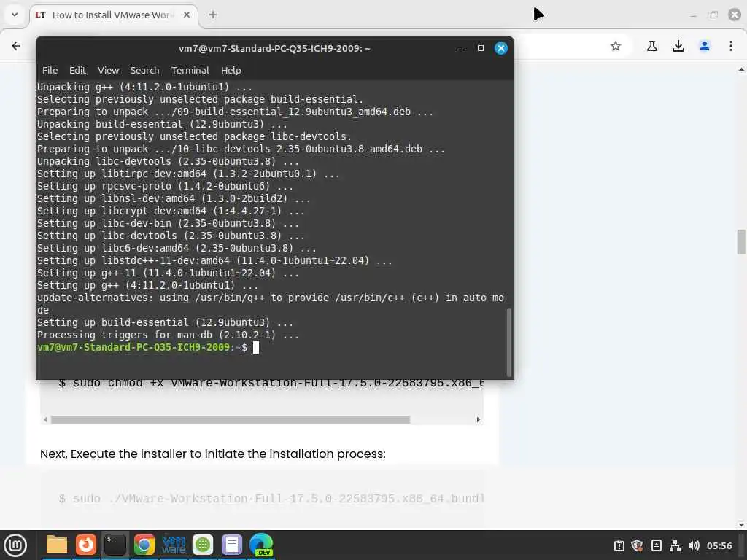Click the terminal command prompt line

click(147, 347)
